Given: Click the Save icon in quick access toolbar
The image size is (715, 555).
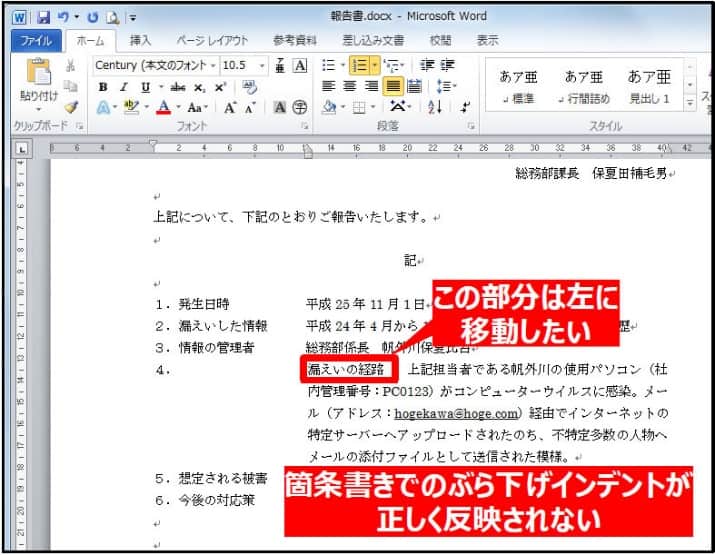Looking at the screenshot, I should pos(44,16).
